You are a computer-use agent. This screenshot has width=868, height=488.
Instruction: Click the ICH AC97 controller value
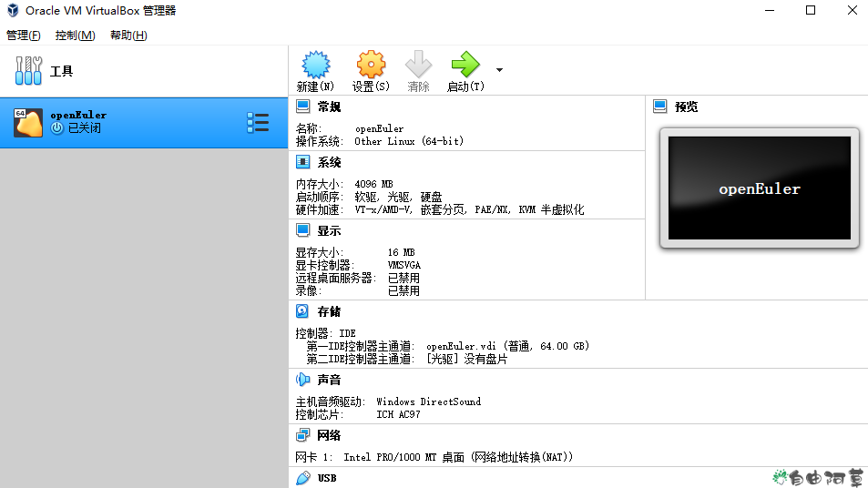[398, 414]
